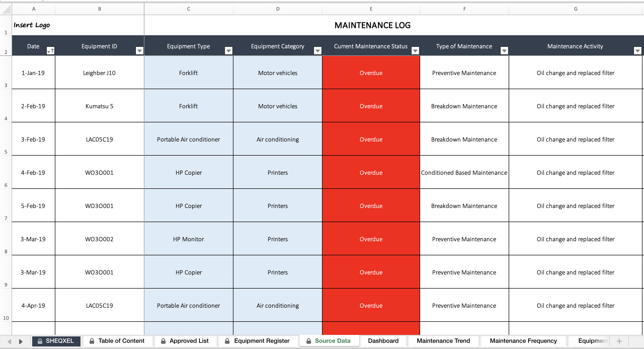This screenshot has width=644, height=349.
Task: Switch to the SHEQXEL sheet tab
Action: pyautogui.click(x=56, y=341)
